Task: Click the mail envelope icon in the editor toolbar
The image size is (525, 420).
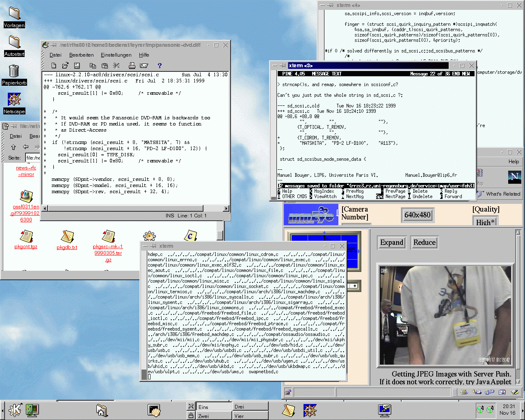Action: coord(144,66)
